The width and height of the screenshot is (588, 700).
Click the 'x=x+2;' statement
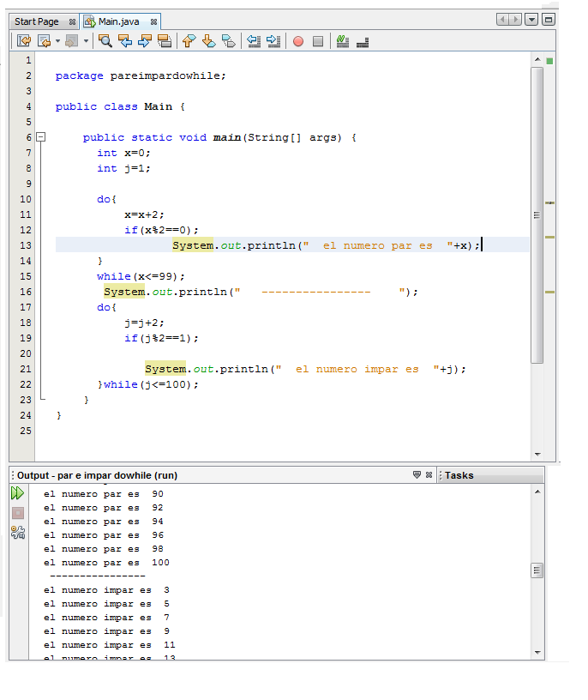(x=144, y=214)
